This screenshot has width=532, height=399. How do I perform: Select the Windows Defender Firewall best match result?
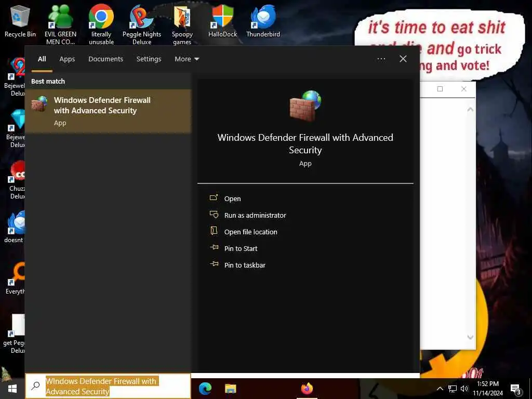pos(108,111)
